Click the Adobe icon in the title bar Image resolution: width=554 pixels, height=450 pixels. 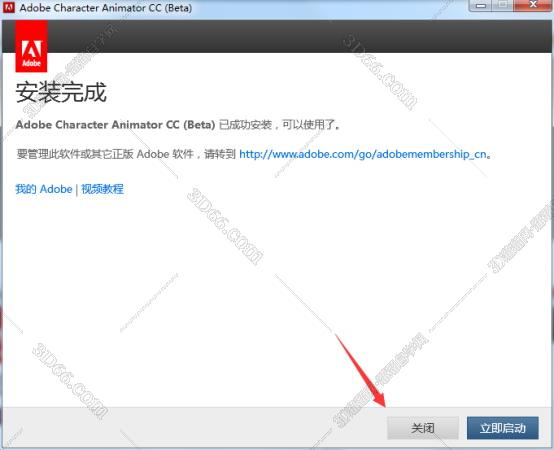tap(8, 7)
